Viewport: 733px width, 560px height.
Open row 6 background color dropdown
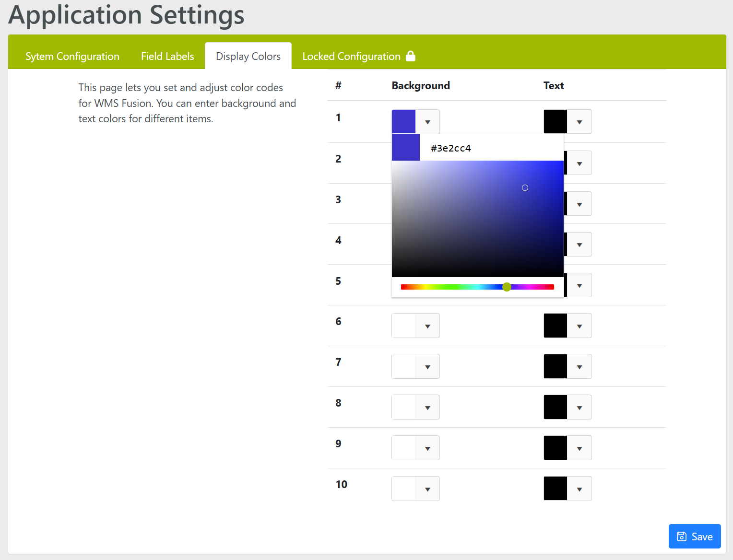[x=427, y=326]
